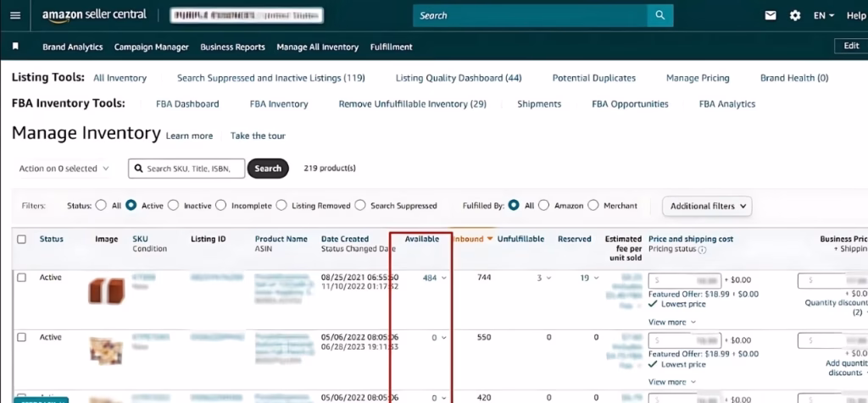Focus the top Search input field
The width and height of the screenshot is (868, 403).
coord(531,15)
